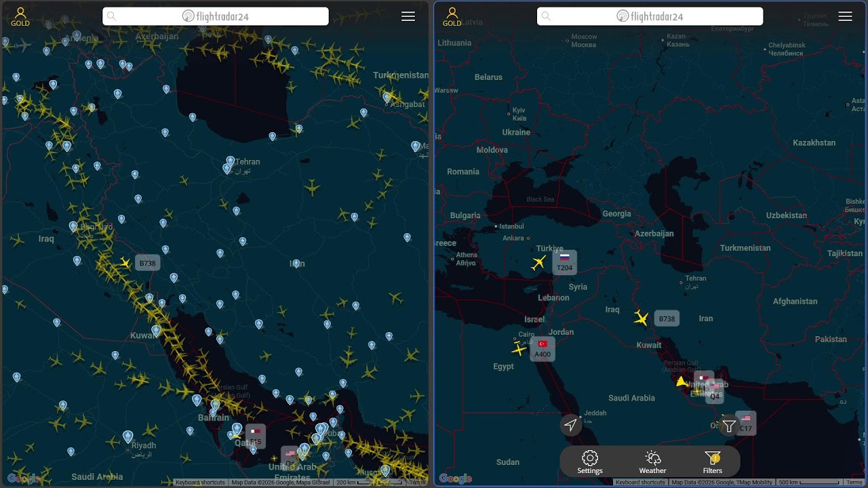Screen dimensions: 868x488
Task: Click the Istanbul city label
Action: pyautogui.click(x=513, y=226)
